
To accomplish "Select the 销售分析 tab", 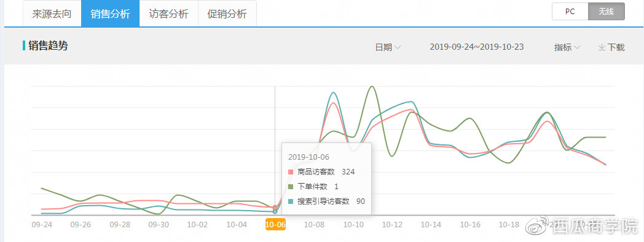I will 110,14.
